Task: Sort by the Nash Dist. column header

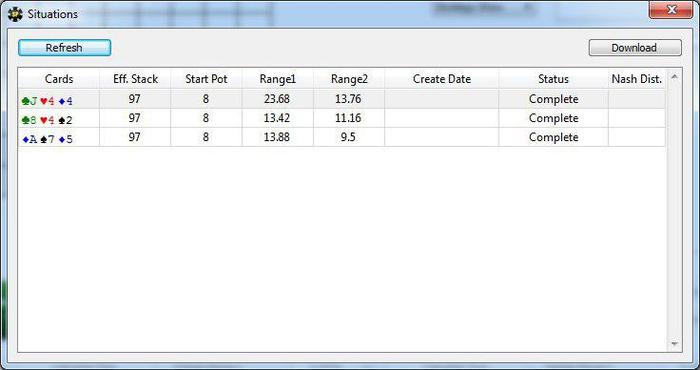Action: pyautogui.click(x=637, y=79)
